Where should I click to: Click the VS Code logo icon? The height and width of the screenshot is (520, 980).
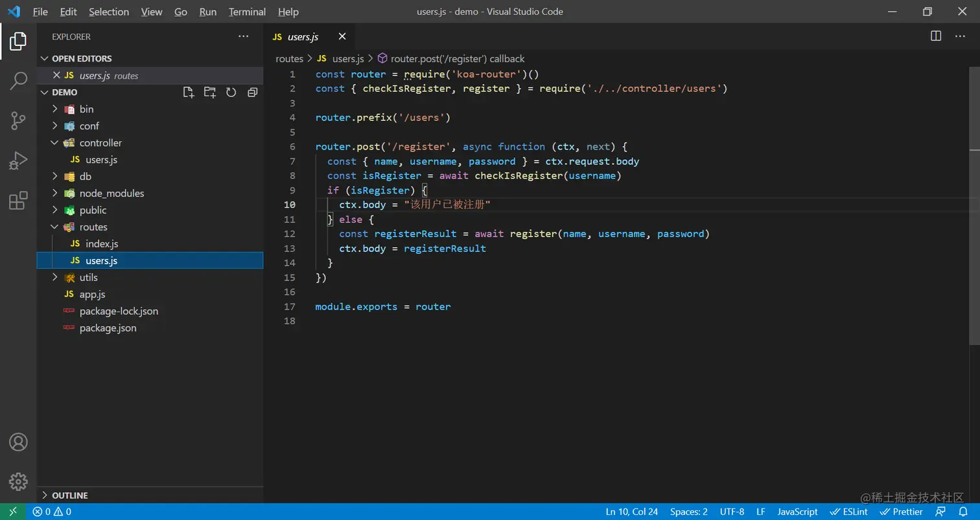pos(14,12)
